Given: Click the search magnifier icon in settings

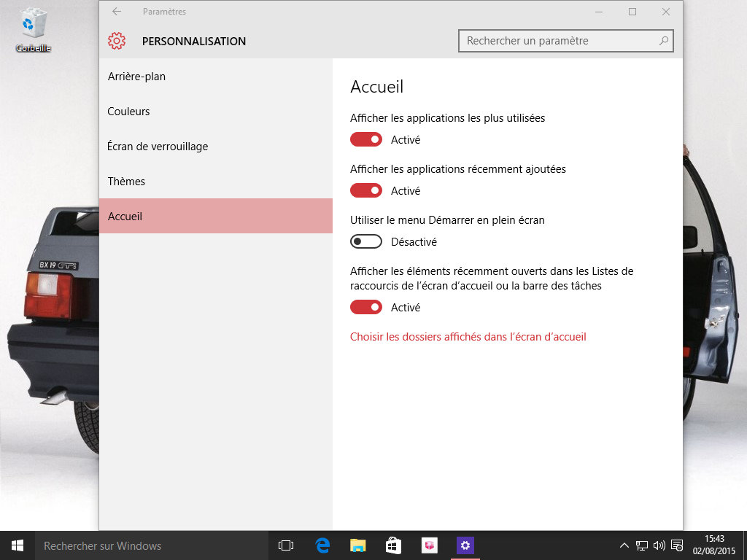Looking at the screenshot, I should point(663,41).
